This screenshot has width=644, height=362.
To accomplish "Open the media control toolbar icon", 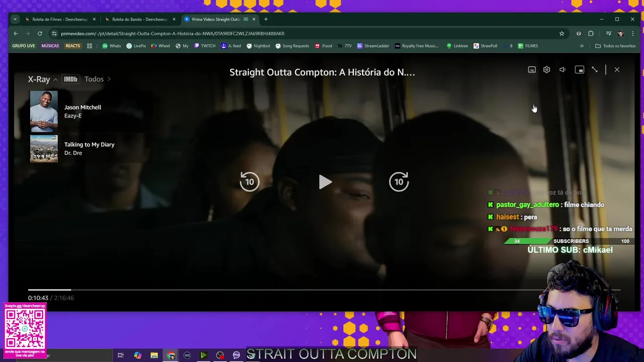I will 608,33.
